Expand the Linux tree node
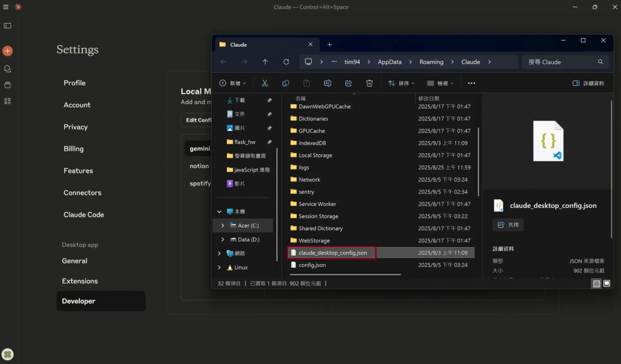The width and height of the screenshot is (621, 364). [220, 268]
